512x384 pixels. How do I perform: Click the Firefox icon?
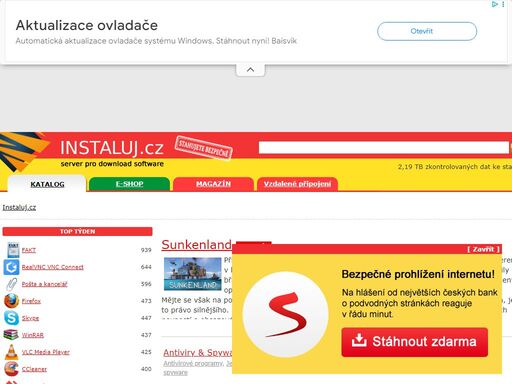[11, 301]
